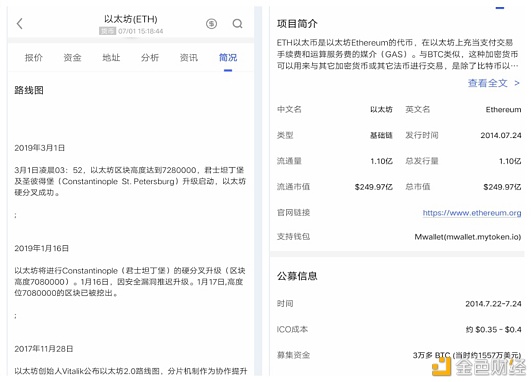Screen dimensions: 532x382
Task: Select the 简况 tab
Action: (x=228, y=58)
